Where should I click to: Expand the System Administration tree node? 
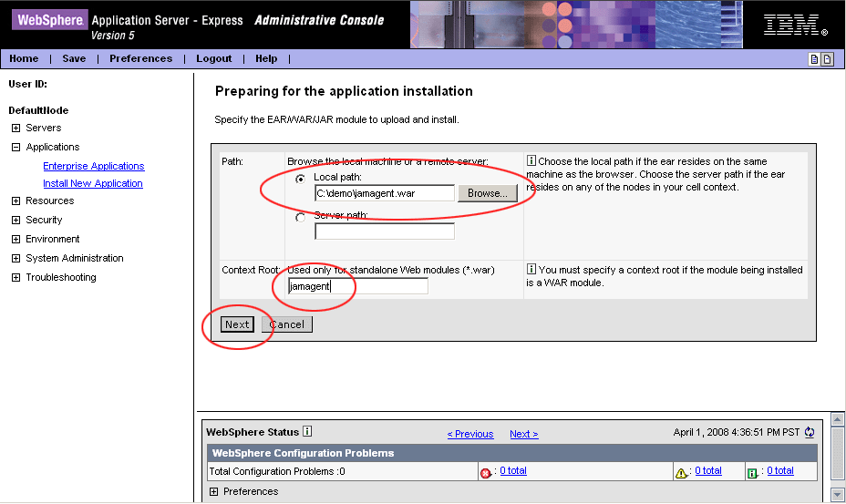[16, 259]
